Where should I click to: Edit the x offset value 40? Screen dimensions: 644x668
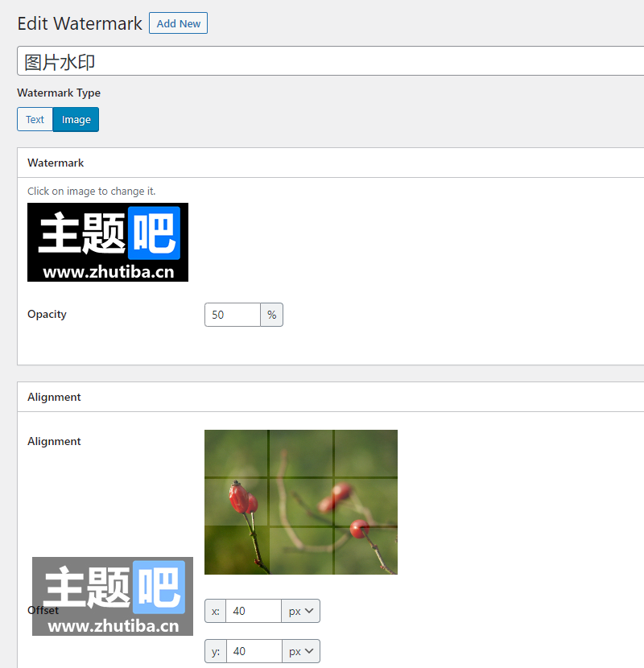point(254,611)
